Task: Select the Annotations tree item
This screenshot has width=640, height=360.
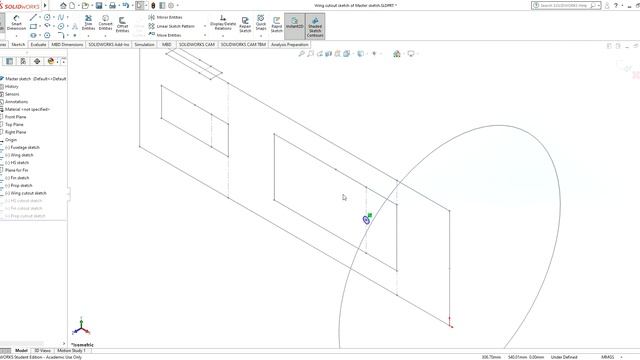Action: [14, 101]
